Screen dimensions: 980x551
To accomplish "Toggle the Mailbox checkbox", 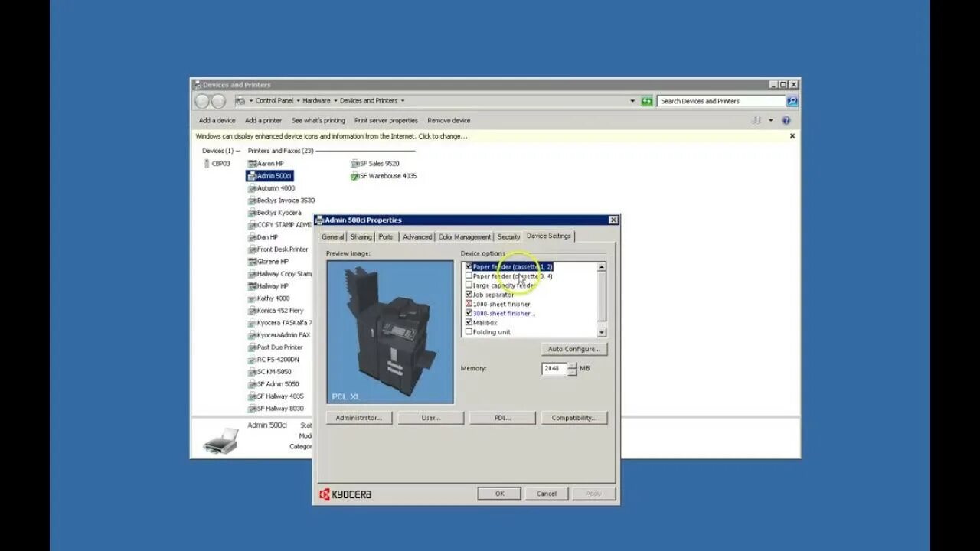I will click(x=469, y=323).
